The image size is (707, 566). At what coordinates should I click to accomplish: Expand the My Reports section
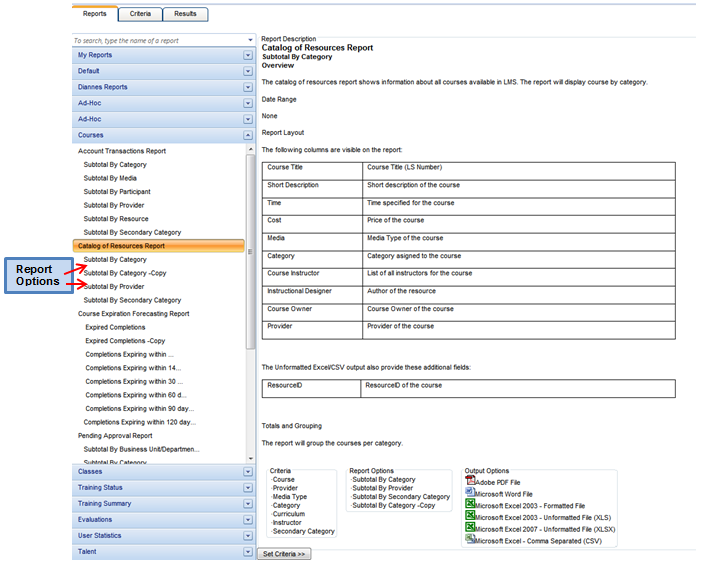[248, 55]
